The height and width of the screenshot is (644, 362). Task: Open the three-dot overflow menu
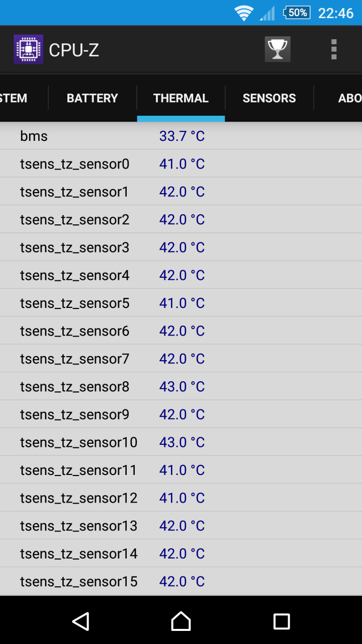coord(334,49)
